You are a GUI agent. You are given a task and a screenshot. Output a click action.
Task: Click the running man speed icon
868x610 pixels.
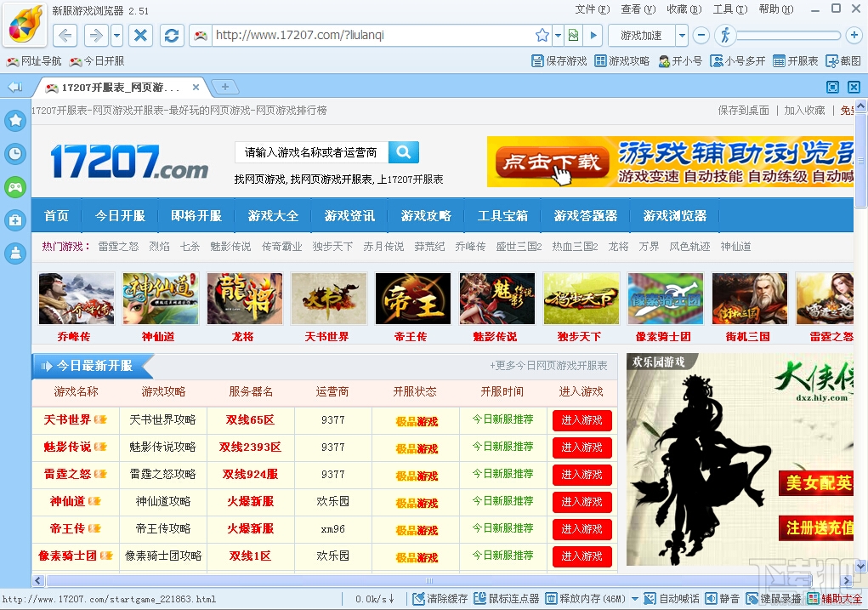point(724,36)
